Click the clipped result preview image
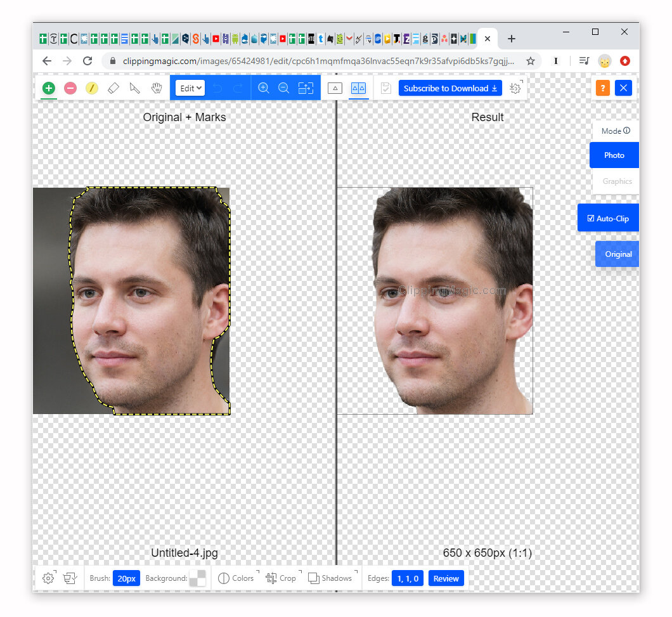 [x=435, y=301]
